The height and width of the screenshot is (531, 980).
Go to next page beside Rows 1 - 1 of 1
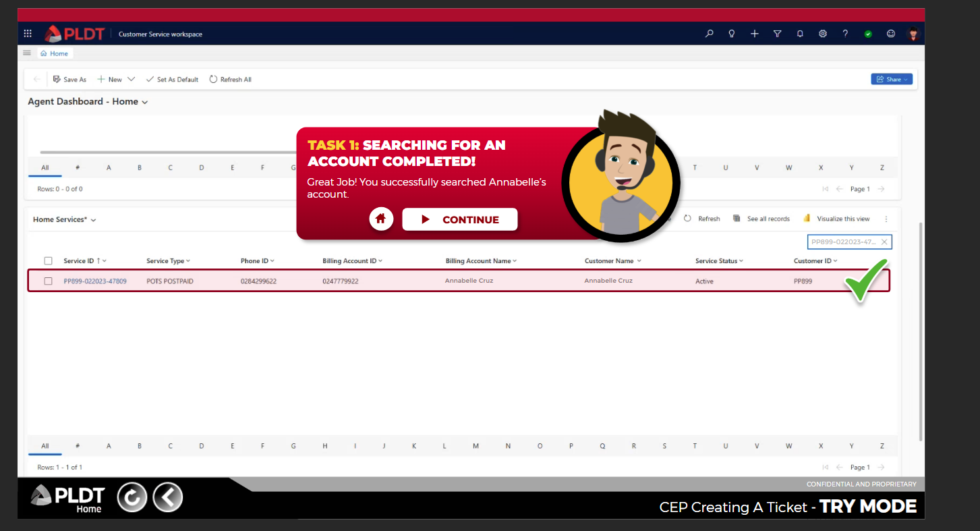point(881,467)
